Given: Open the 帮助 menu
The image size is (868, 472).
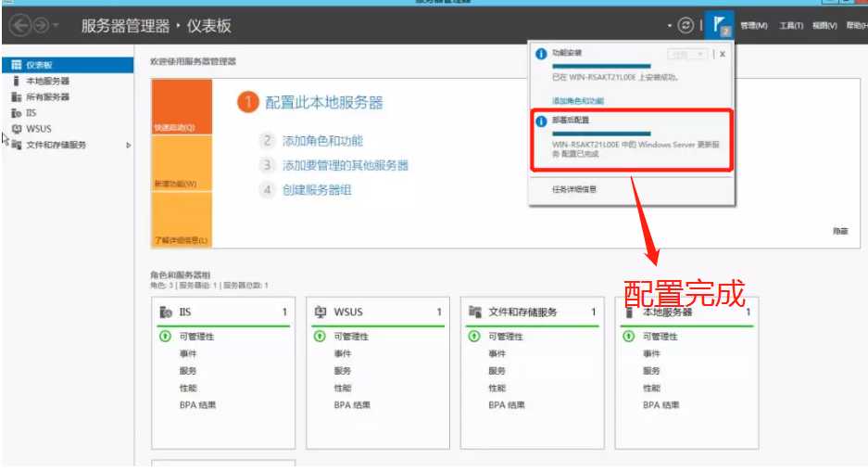Looking at the screenshot, I should 857,25.
